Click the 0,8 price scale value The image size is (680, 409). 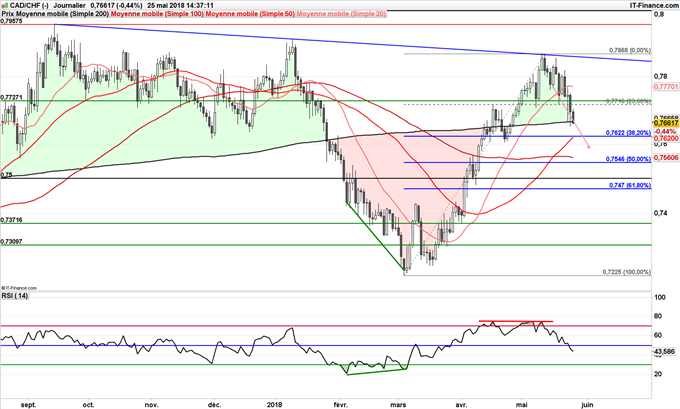[658, 14]
